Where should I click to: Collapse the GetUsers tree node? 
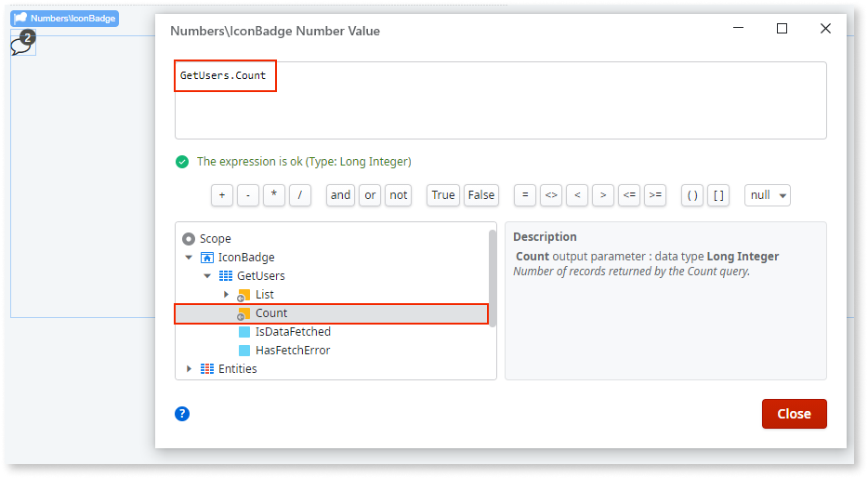[207, 276]
